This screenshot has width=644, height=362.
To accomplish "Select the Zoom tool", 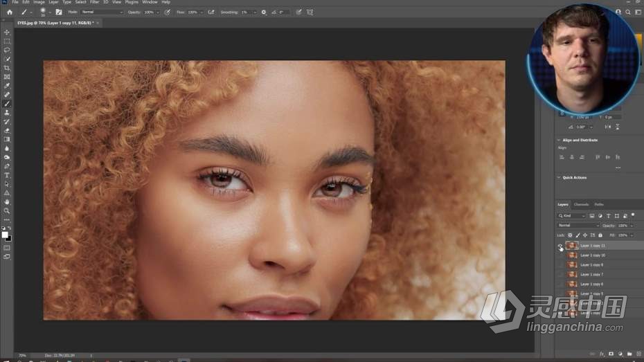I will click(7, 211).
